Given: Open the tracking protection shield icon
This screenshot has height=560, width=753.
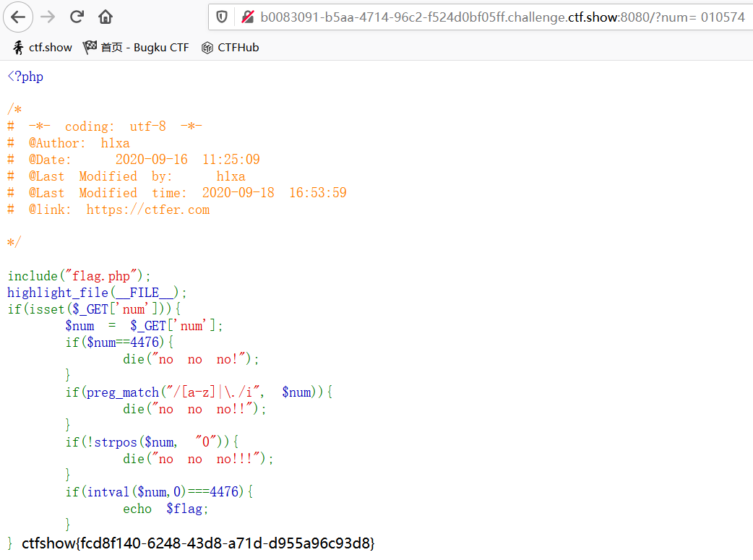Looking at the screenshot, I should [221, 17].
